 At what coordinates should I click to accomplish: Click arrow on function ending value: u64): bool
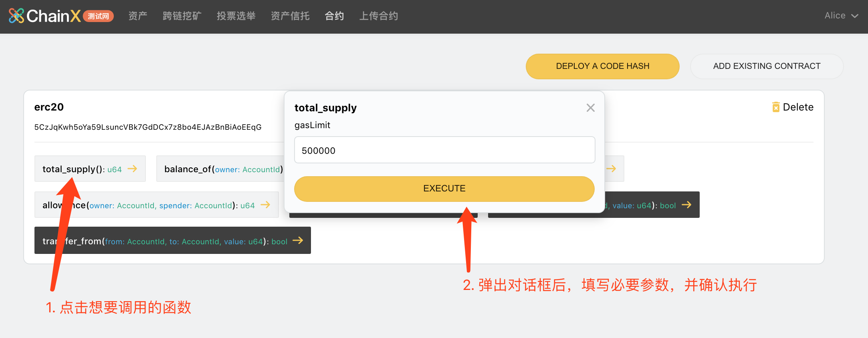coord(686,205)
